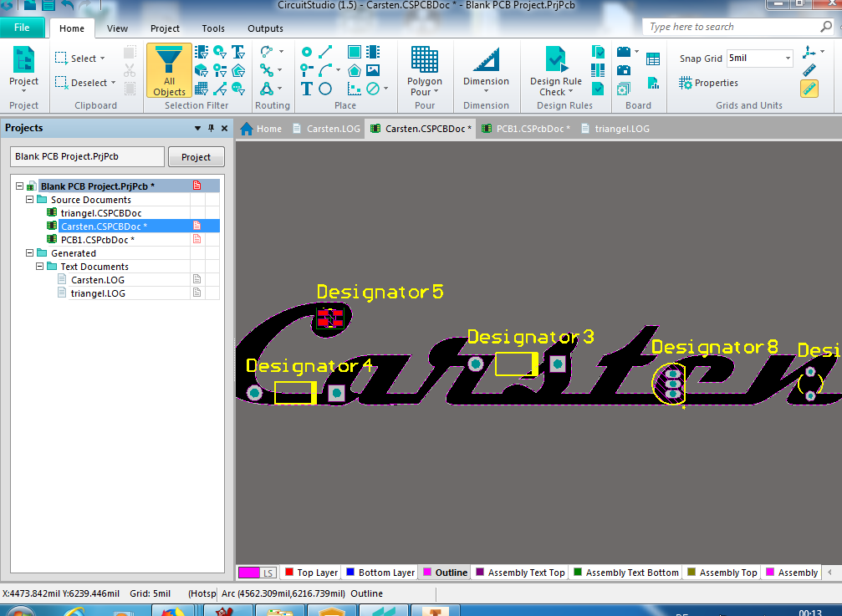Click the Blank PCB Project.PrjPcb name field

87,156
